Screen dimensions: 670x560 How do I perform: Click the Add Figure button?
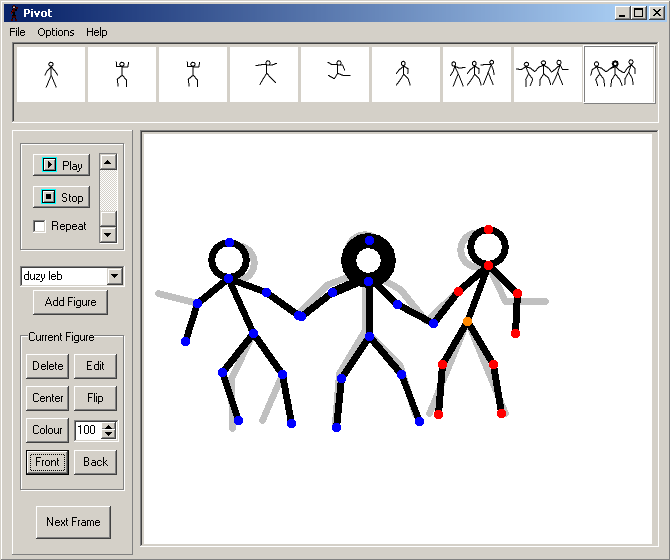[71, 302]
